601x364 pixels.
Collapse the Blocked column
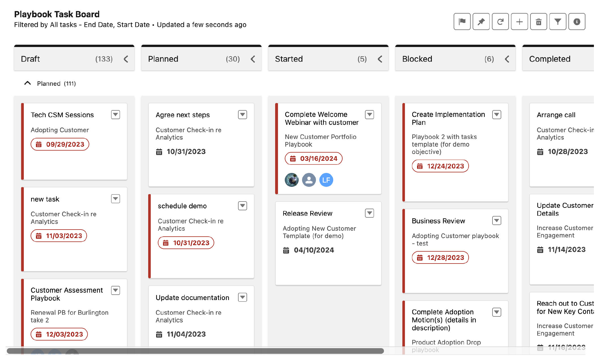[x=507, y=59]
